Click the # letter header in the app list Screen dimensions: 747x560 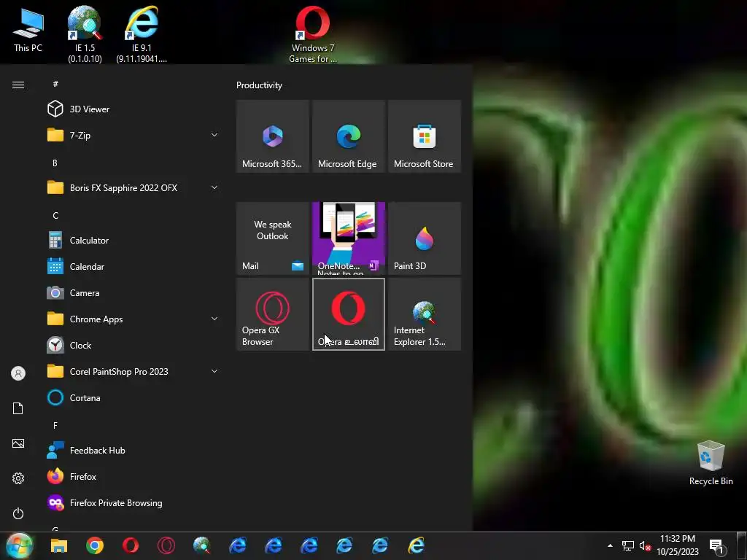(55, 84)
